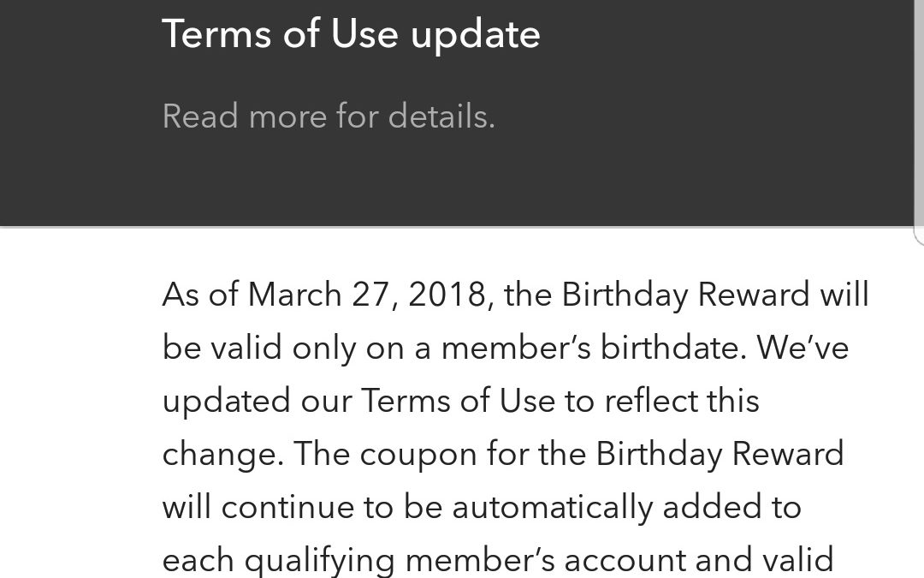
Task: Click the word "details." in the subtitle
Action: point(441,116)
